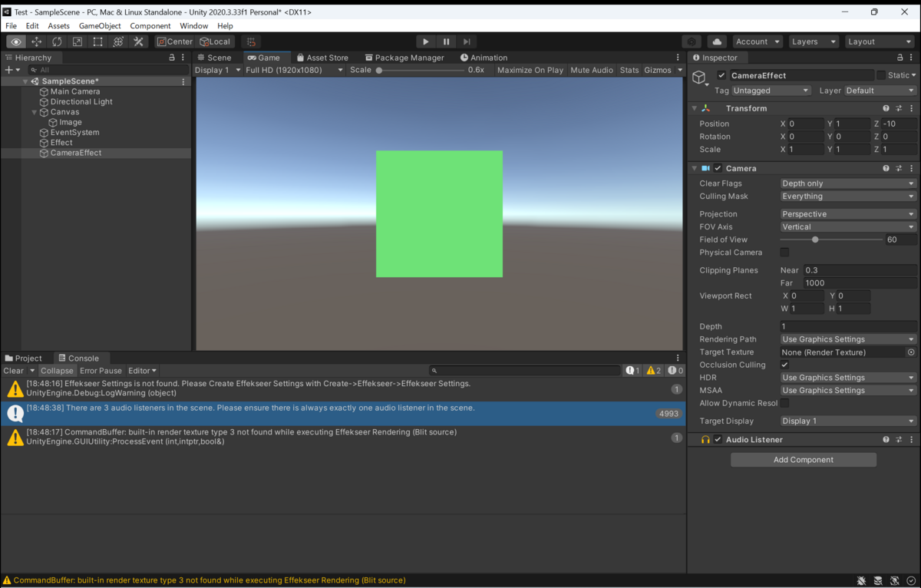The width and height of the screenshot is (921, 588).
Task: Disable the Audio Listener component checkbox
Action: 718,440
